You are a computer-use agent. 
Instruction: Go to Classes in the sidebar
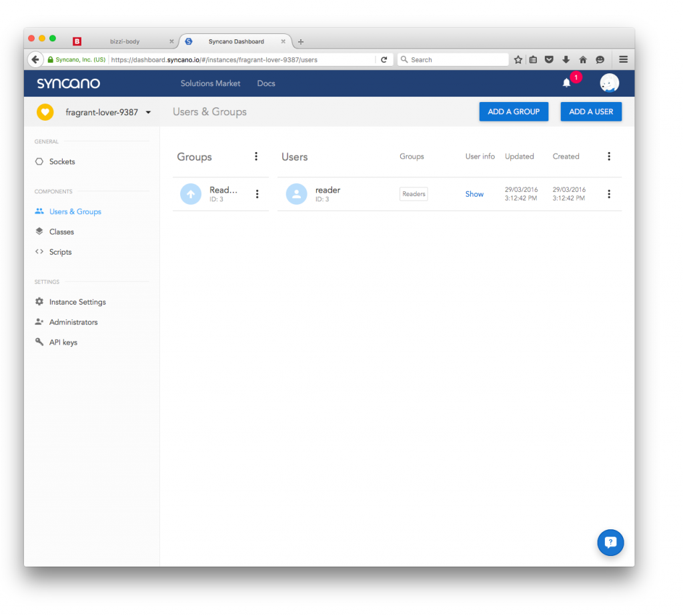[x=61, y=231]
